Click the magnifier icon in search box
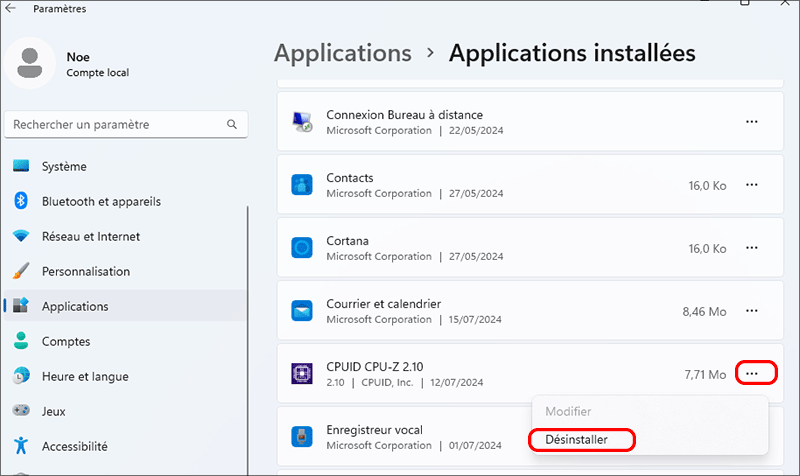The height and width of the screenshot is (476, 800). click(232, 124)
